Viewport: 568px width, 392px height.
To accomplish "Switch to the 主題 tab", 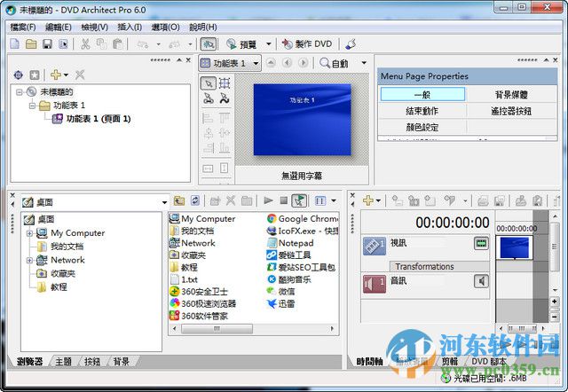I will [63, 361].
